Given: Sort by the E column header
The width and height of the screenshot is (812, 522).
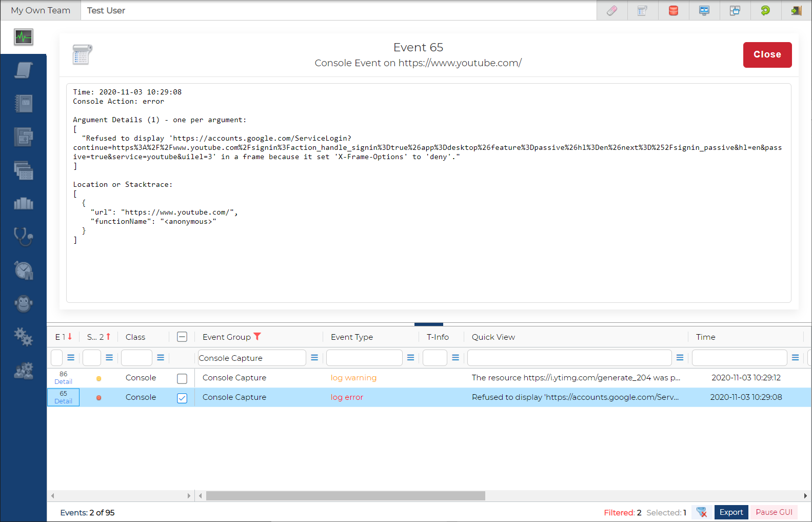Looking at the screenshot, I should [64, 337].
